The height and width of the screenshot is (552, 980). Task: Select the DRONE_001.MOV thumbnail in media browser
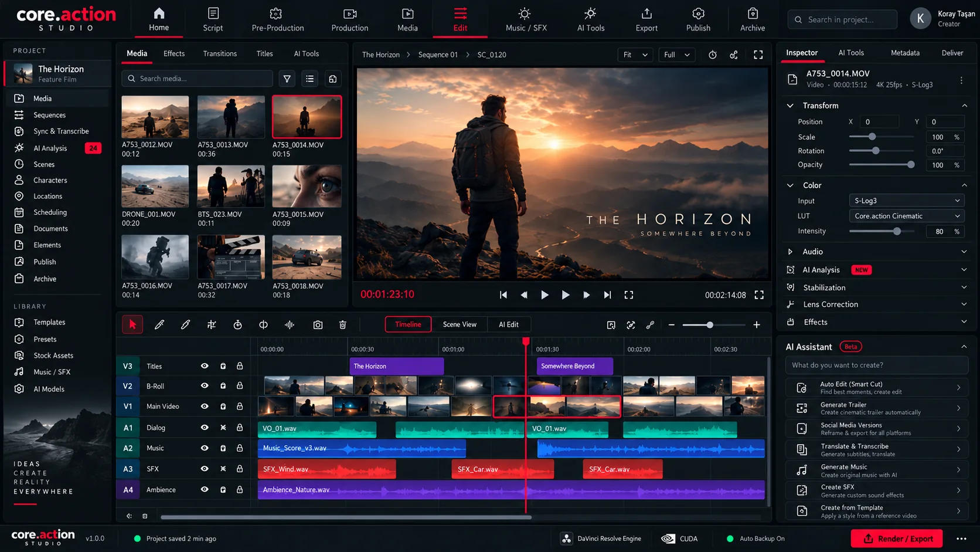(x=155, y=186)
